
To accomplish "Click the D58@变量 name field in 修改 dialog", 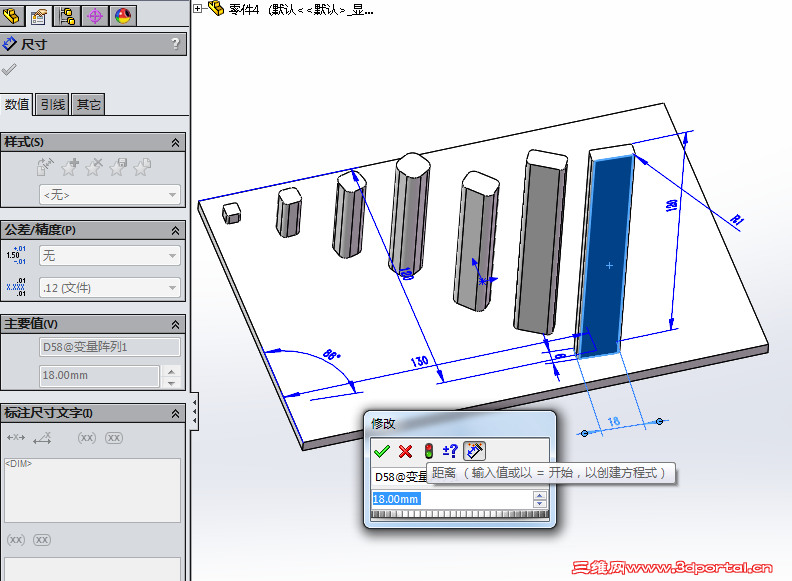I will point(400,477).
